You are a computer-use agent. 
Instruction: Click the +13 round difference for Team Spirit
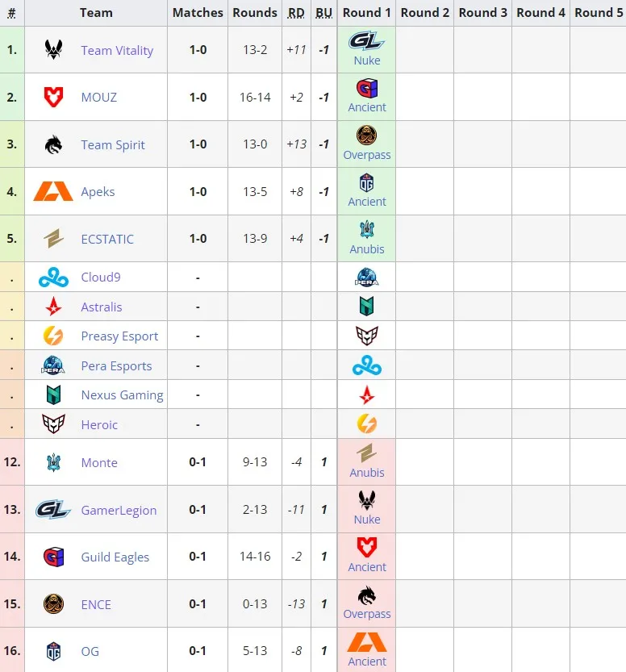[297, 144]
